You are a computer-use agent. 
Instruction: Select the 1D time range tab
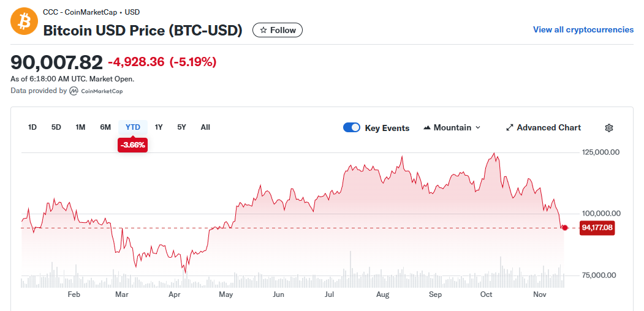tap(32, 127)
